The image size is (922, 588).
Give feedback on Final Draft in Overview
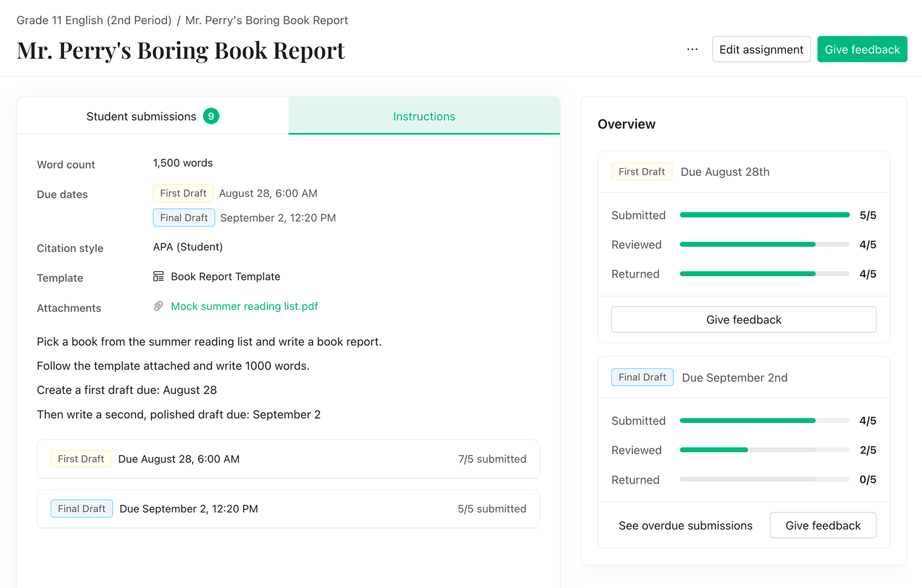tap(823, 526)
